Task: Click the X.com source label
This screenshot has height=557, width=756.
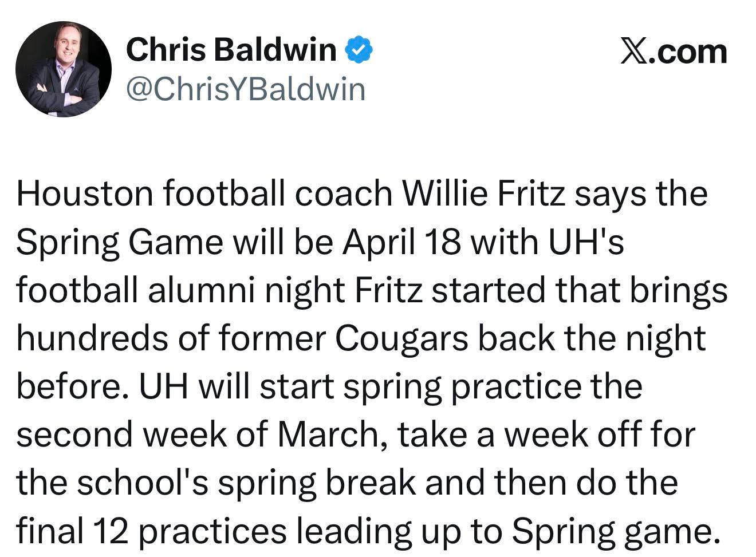Action: click(x=674, y=52)
